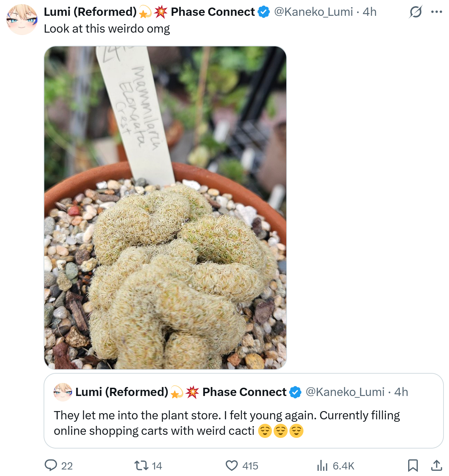This screenshot has width=449, height=476.
Task: Click the Grok explain-post icon
Action: pos(415,12)
